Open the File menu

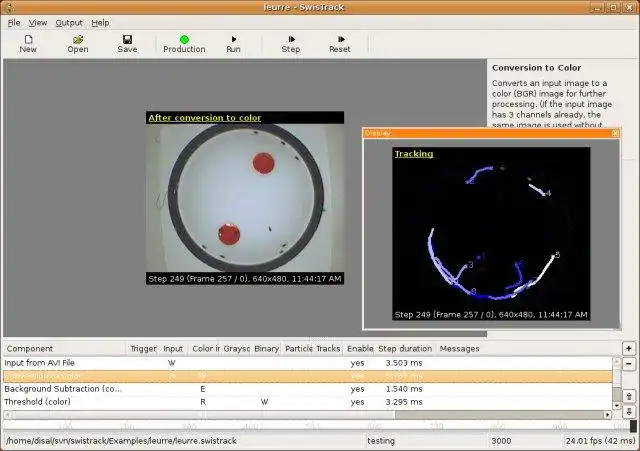pyautogui.click(x=13, y=22)
